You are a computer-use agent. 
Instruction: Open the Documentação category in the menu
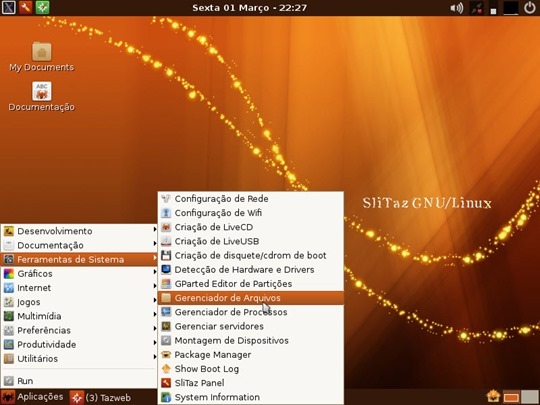[x=79, y=245]
